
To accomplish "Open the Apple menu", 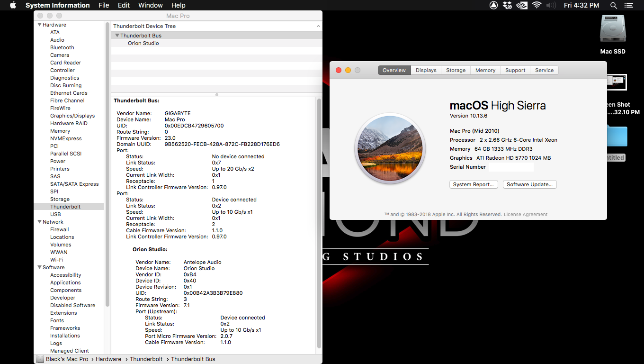I will click(13, 5).
